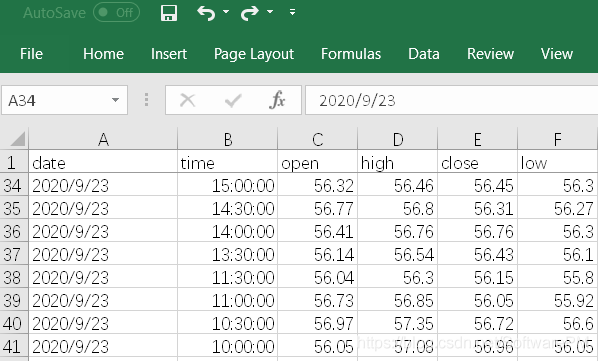Select row 41 header
This screenshot has height=361, width=598.
tap(14, 346)
